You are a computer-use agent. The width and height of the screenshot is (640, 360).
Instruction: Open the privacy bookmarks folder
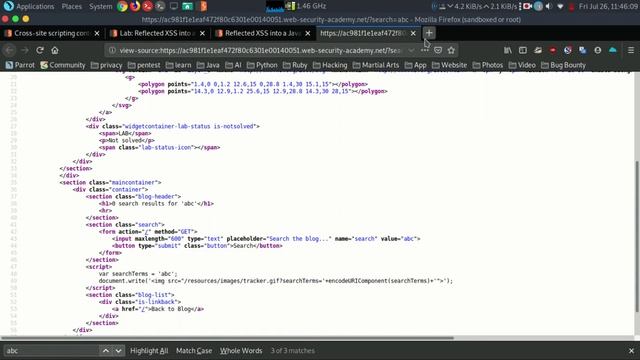pos(106,65)
